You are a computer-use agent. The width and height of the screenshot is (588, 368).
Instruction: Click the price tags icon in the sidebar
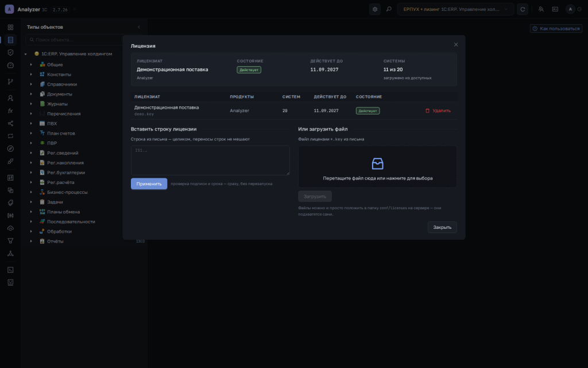click(x=10, y=203)
